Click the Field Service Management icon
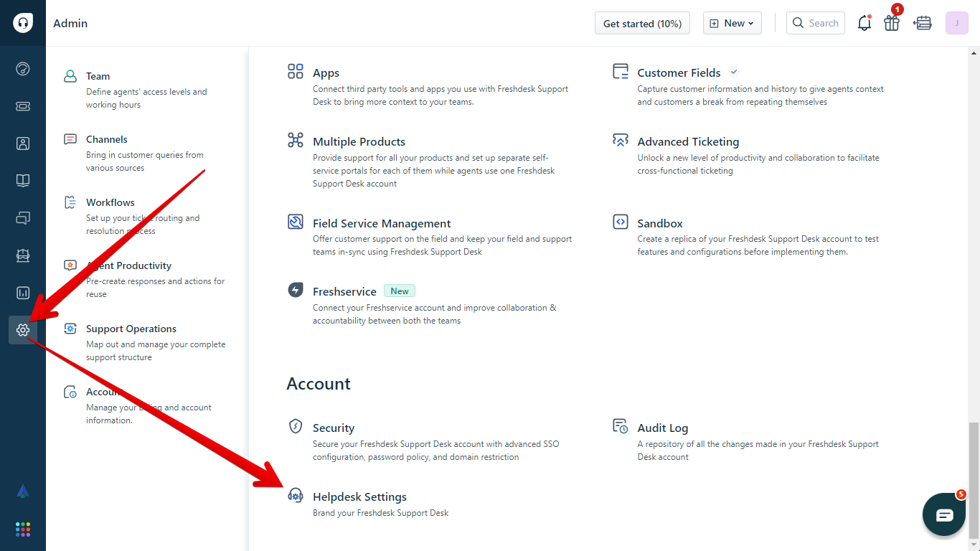 click(296, 222)
